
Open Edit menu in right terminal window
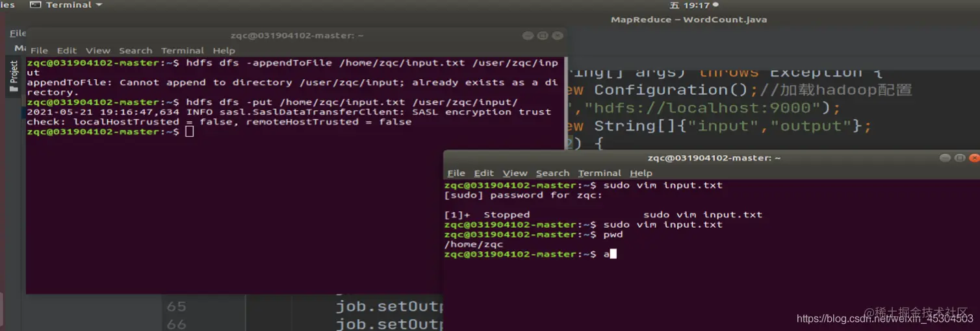pyautogui.click(x=484, y=173)
